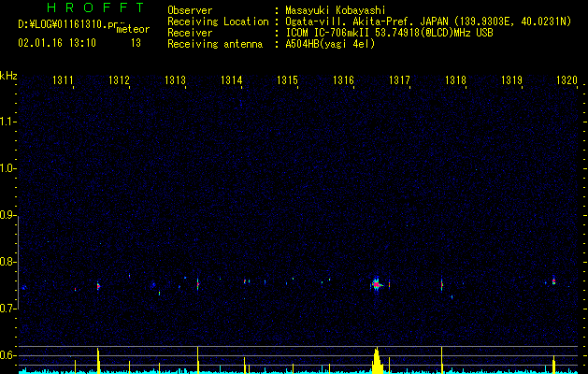The height and width of the screenshot is (374, 588).
Task: Click the kHz axis unit label
Action: (x=8, y=76)
